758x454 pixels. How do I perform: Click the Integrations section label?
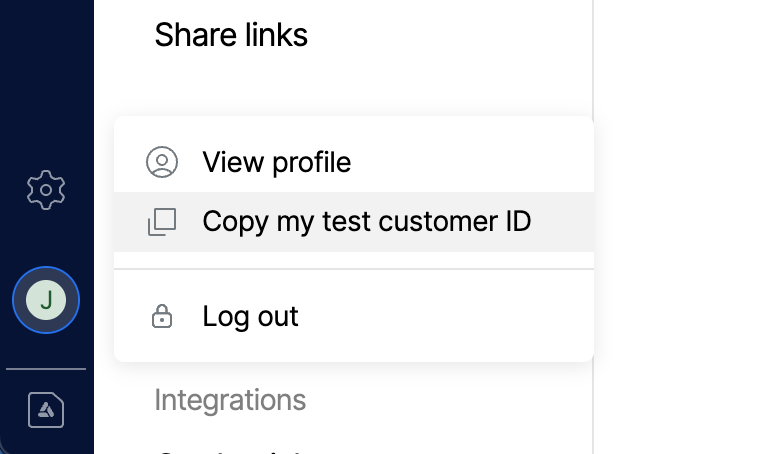pos(230,400)
